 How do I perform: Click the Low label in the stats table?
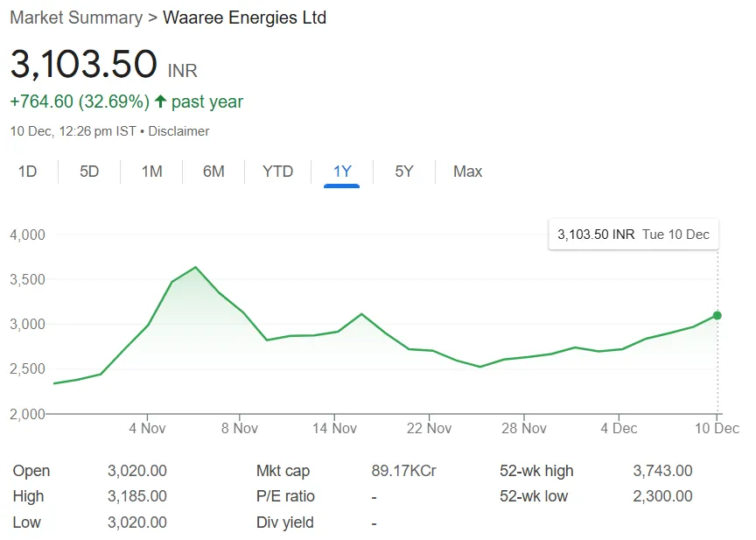27,522
